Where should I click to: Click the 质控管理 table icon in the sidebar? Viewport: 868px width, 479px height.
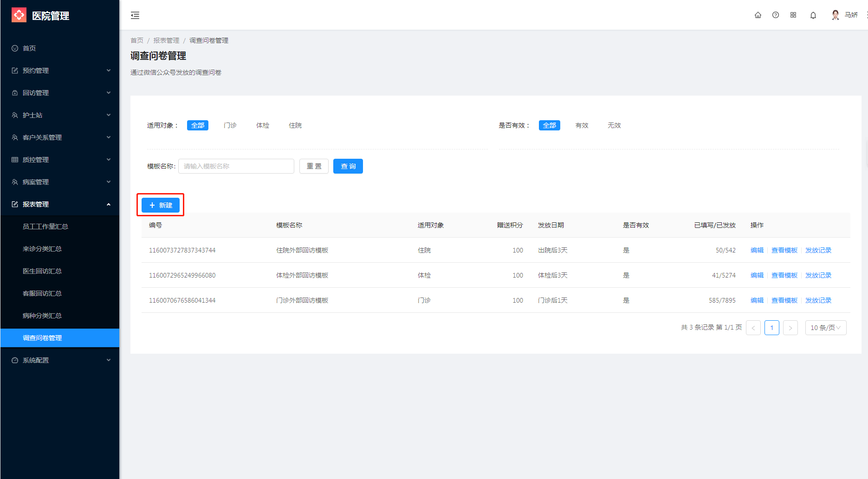pos(15,160)
